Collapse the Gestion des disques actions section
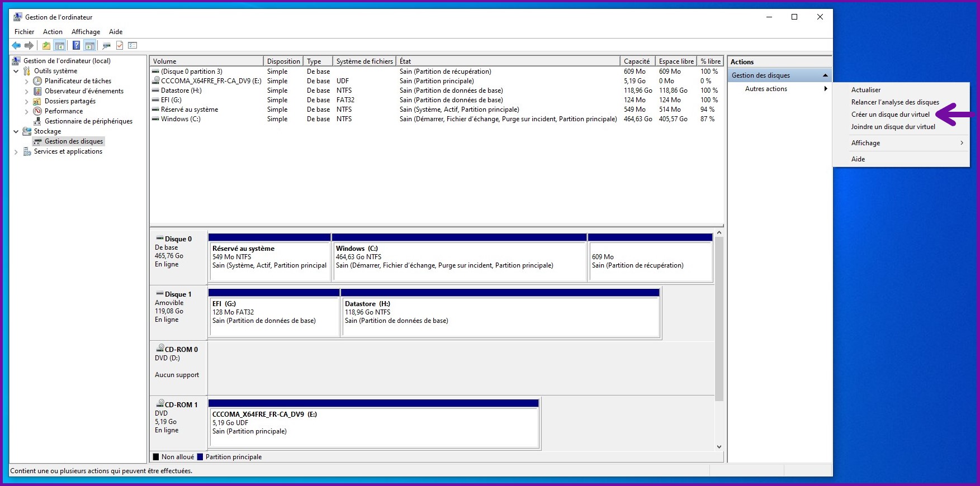This screenshot has height=486, width=980. click(x=825, y=75)
